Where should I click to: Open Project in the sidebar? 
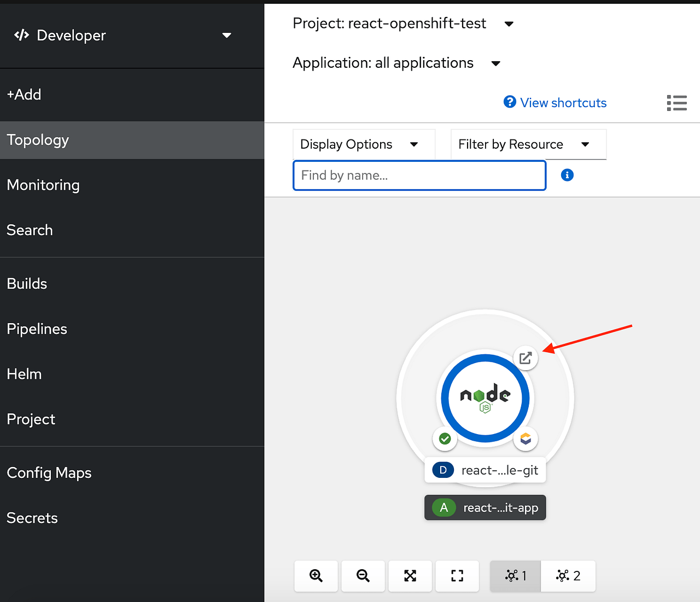point(132,419)
